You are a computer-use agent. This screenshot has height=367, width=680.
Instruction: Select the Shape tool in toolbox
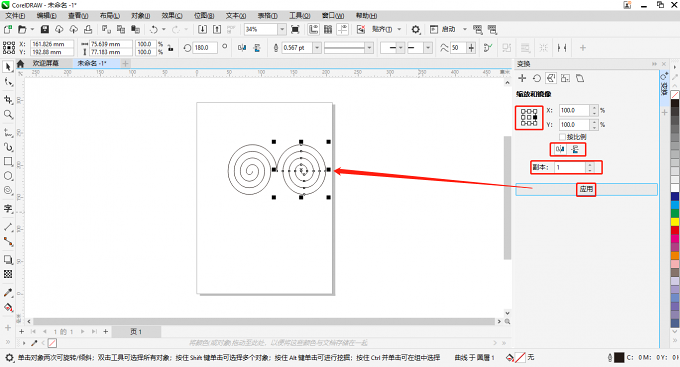click(x=8, y=82)
